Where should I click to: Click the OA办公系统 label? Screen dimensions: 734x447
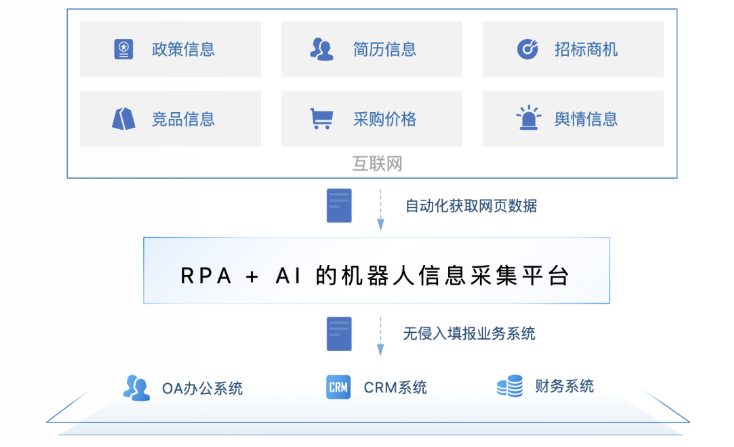(202, 388)
